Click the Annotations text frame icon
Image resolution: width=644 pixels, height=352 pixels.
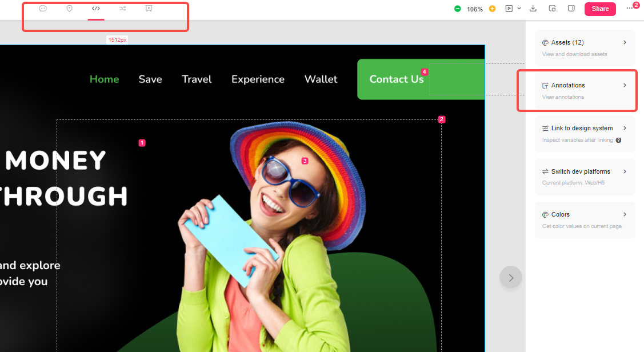pyautogui.click(x=545, y=86)
